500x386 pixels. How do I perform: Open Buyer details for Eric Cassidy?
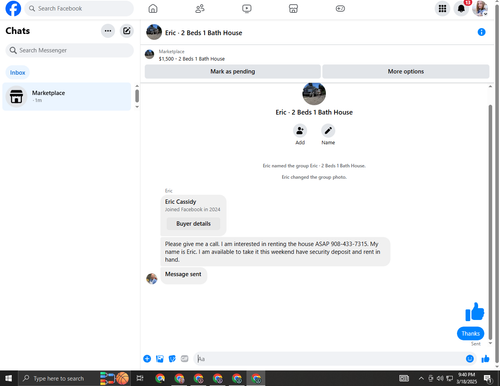point(193,224)
